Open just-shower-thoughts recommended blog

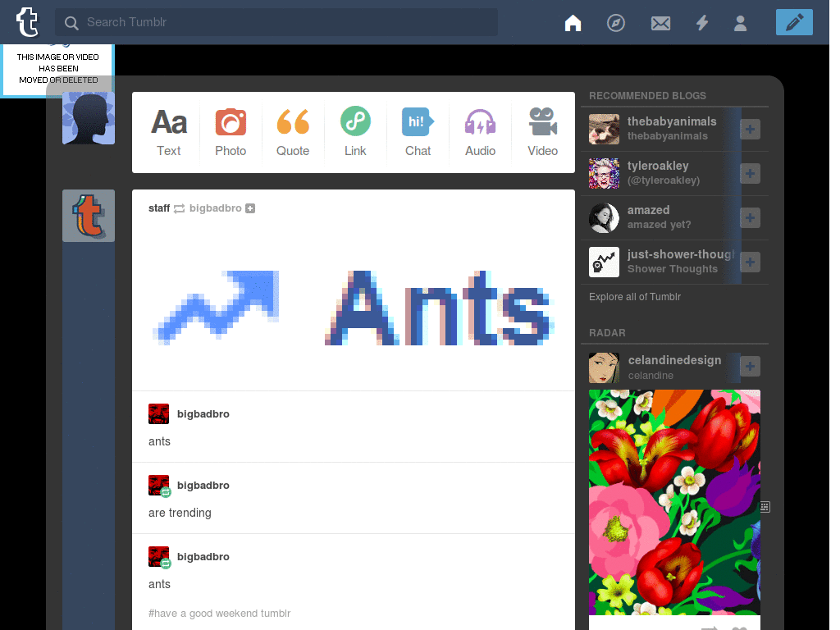682,254
